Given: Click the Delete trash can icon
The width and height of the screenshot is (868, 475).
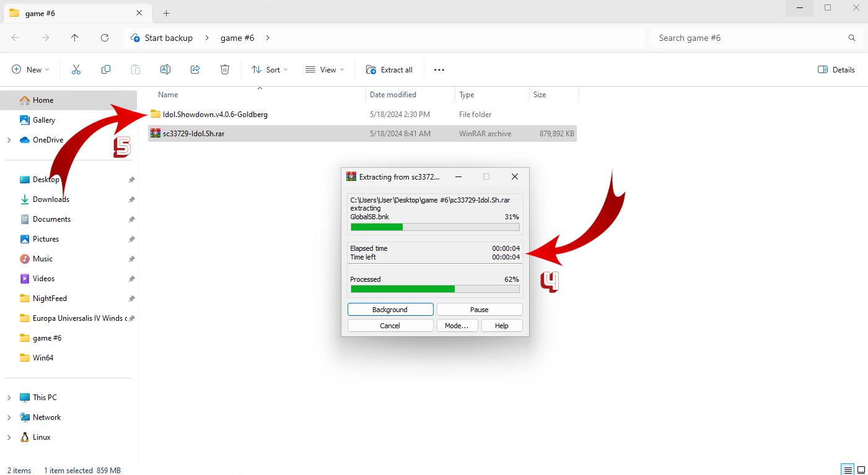Looking at the screenshot, I should click(x=225, y=70).
